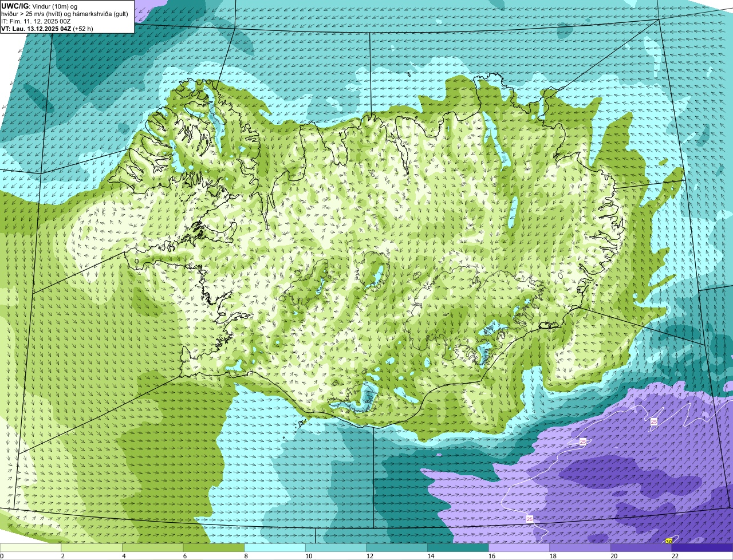Select the 18–20 m/s medium purple legend swatch

click(x=580, y=547)
